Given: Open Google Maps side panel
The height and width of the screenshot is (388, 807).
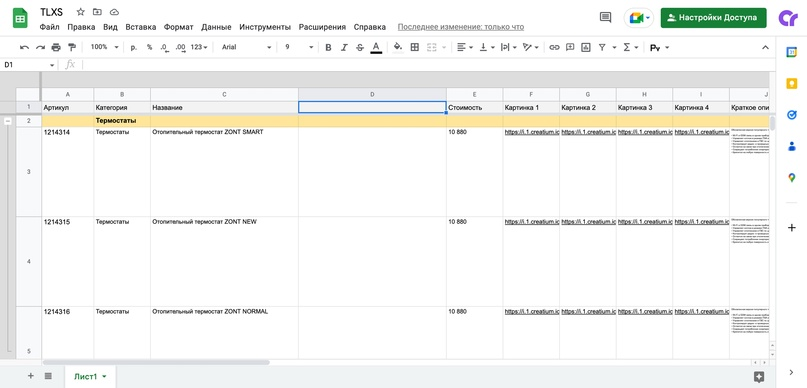Looking at the screenshot, I should coord(792,178).
